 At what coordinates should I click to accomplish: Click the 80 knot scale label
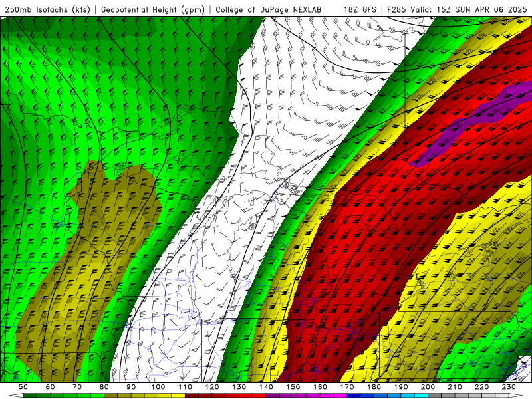tap(104, 387)
